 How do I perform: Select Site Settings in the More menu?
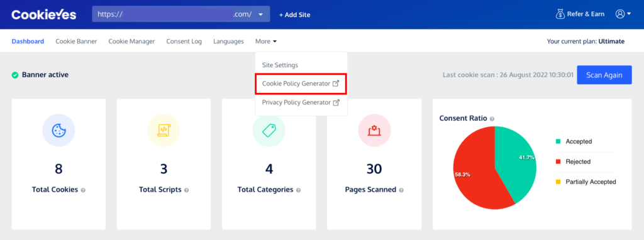coord(280,65)
